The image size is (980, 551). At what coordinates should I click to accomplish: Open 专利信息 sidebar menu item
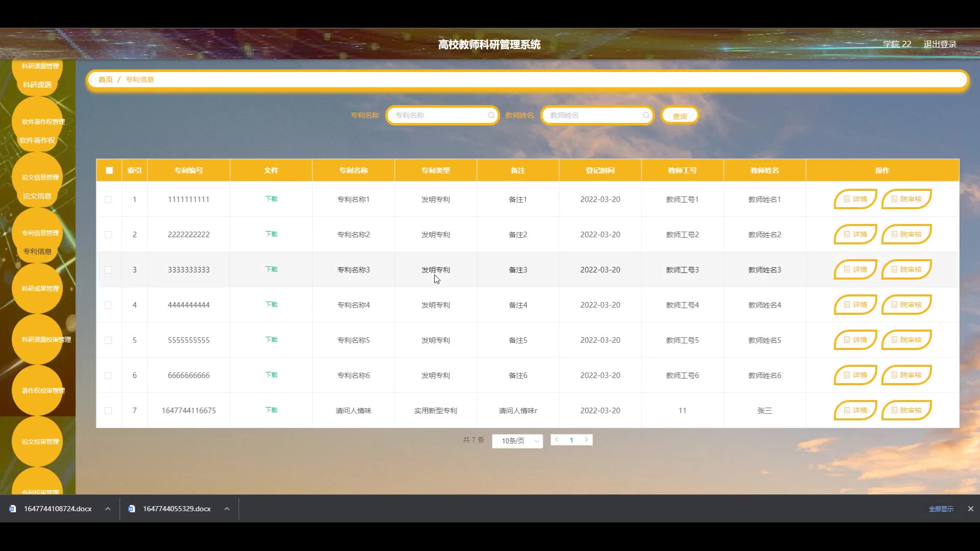pos(37,252)
